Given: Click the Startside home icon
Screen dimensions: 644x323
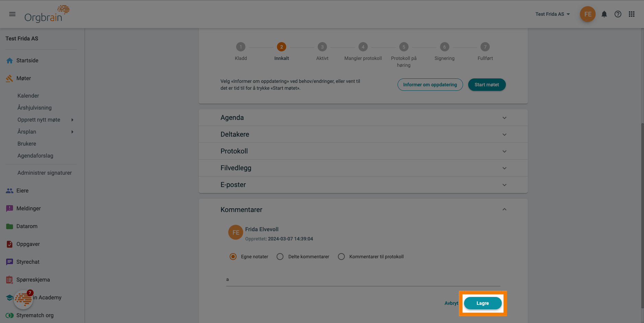Looking at the screenshot, I should [x=10, y=61].
